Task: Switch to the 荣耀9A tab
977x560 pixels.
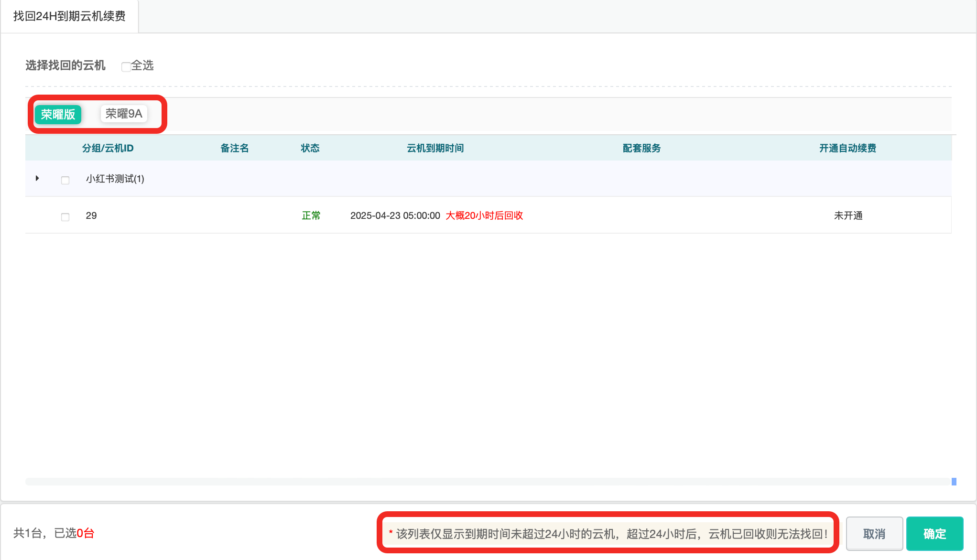Action: point(124,114)
